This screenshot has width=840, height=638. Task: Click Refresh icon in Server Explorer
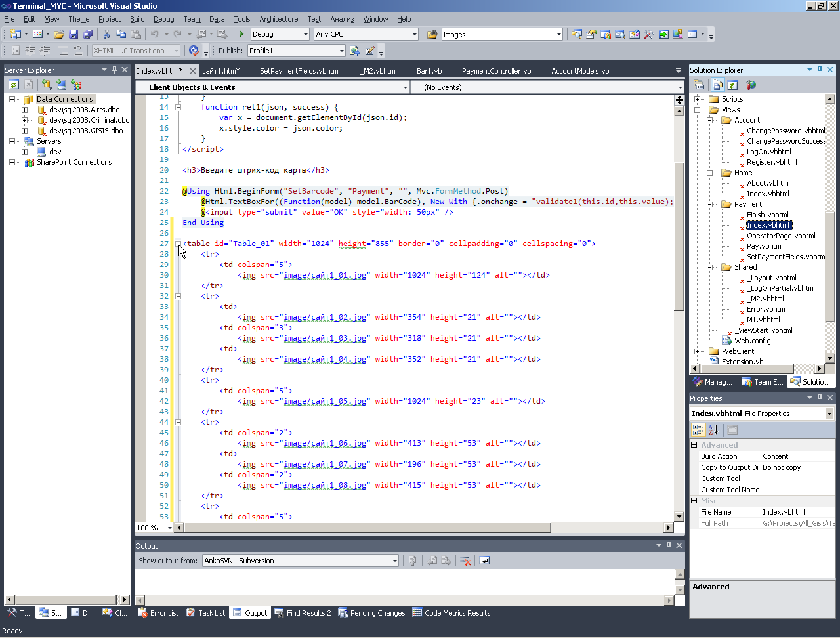click(13, 85)
